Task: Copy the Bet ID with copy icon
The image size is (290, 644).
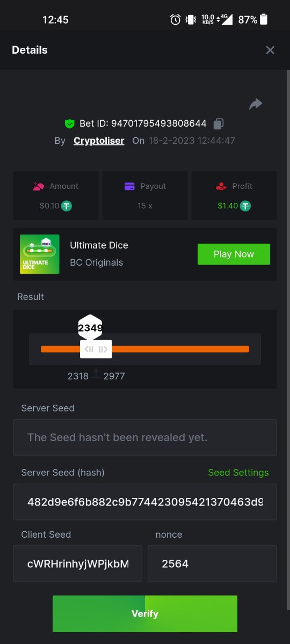Action: [218, 124]
